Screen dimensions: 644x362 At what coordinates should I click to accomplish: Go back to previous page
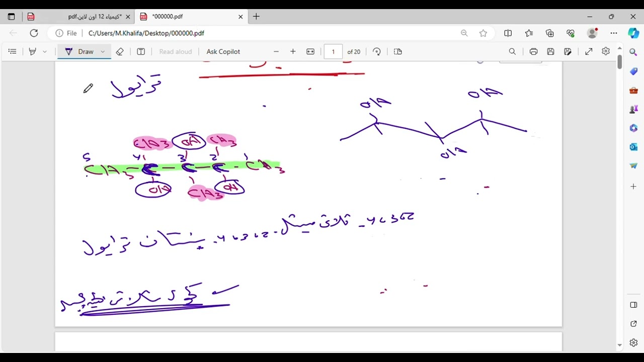[x=13, y=33]
